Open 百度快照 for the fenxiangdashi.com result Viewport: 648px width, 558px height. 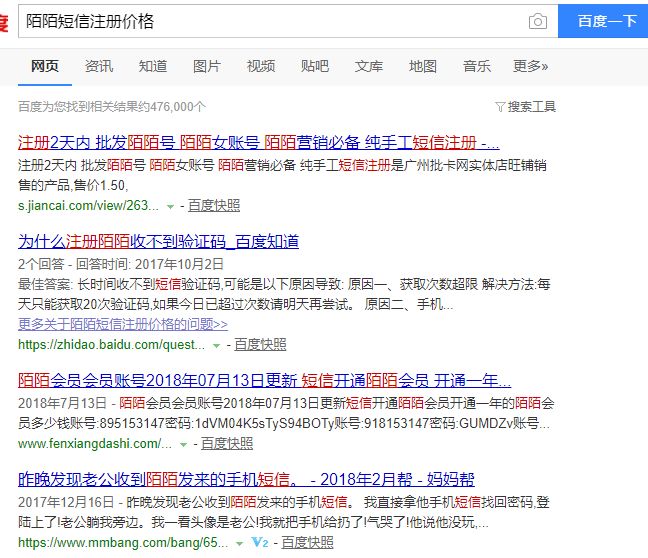click(227, 444)
